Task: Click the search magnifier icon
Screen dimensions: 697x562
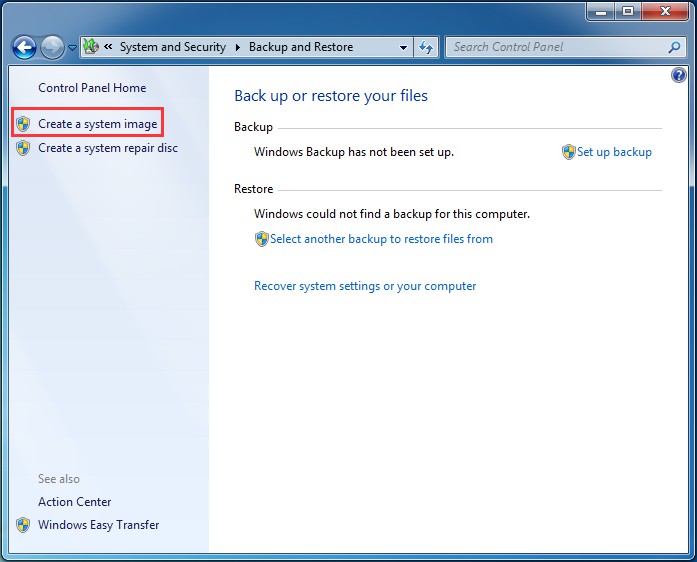Action: (x=674, y=47)
